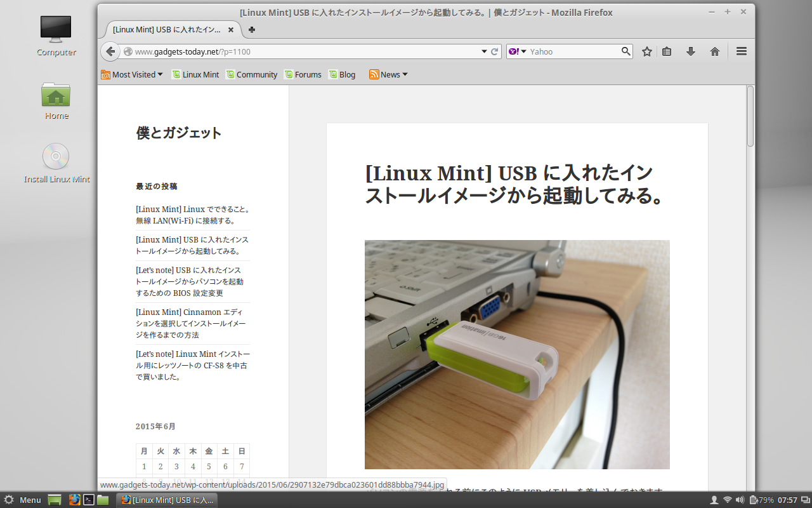The image size is (812, 508).
Task: Click the panel clock showing 07:57
Action: pyautogui.click(x=787, y=500)
